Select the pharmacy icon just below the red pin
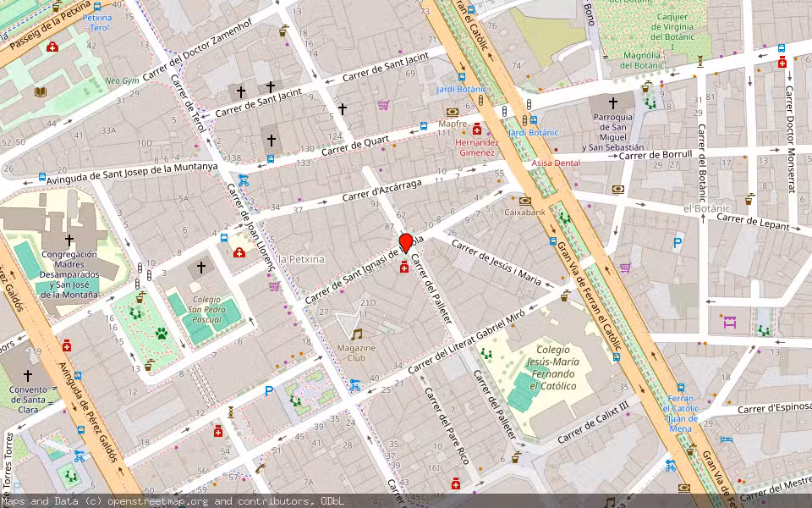Viewport: 812px width, 508px height. [x=404, y=267]
